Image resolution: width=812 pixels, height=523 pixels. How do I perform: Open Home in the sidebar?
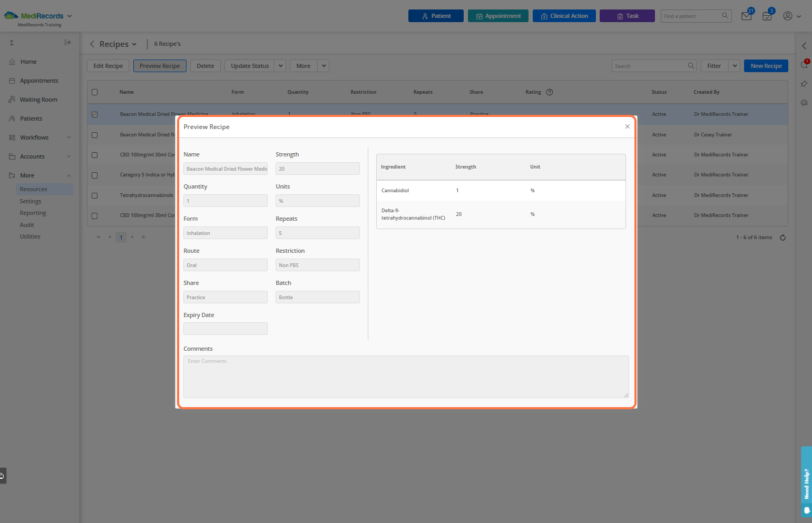click(x=28, y=62)
